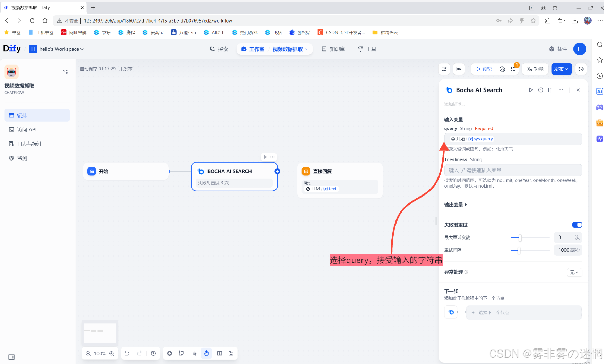This screenshot has height=364, width=604.
Task: Open the 插件 plugins page
Action: 558,49
